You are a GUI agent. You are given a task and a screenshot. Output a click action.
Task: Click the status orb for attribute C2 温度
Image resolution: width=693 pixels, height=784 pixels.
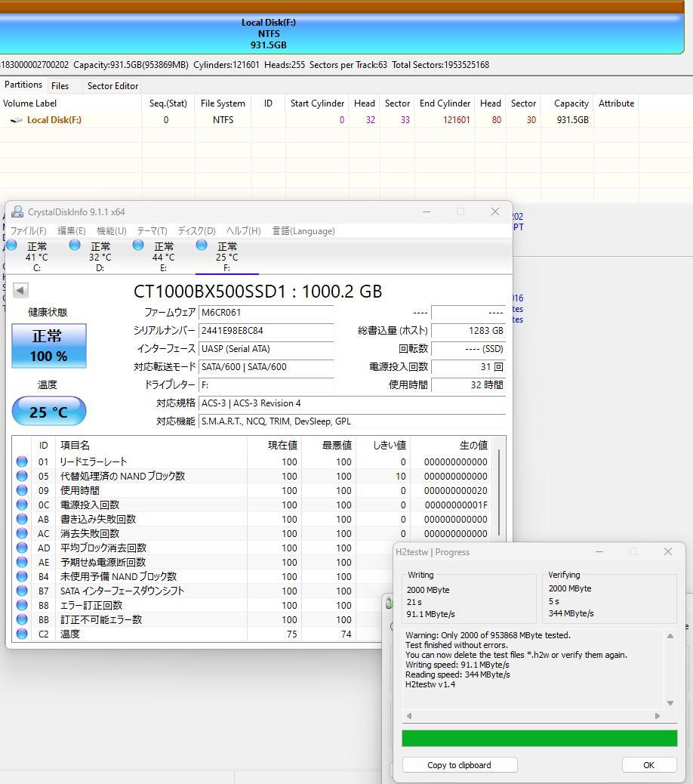pos(22,634)
